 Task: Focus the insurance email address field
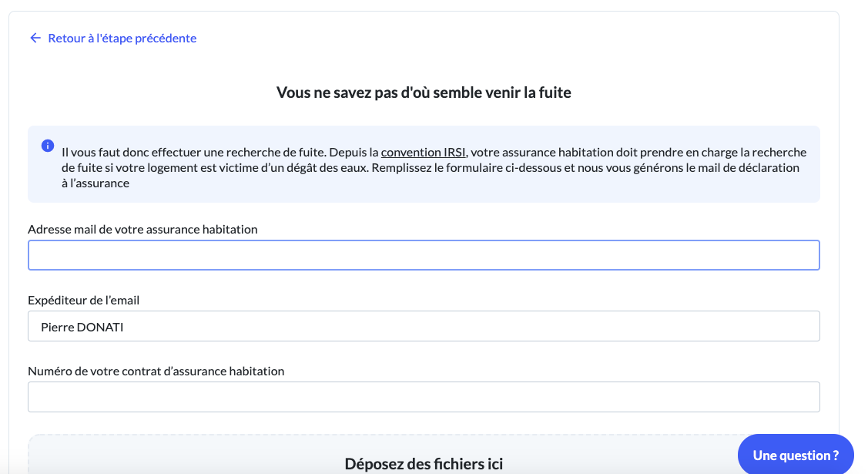tap(424, 255)
